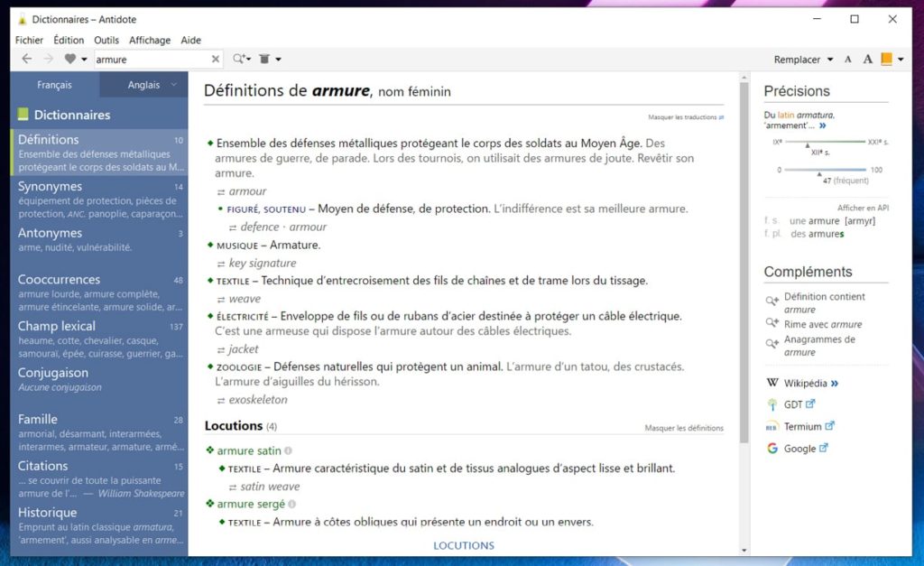
Task: Click Masquer les traductions toggle
Action: point(686,117)
